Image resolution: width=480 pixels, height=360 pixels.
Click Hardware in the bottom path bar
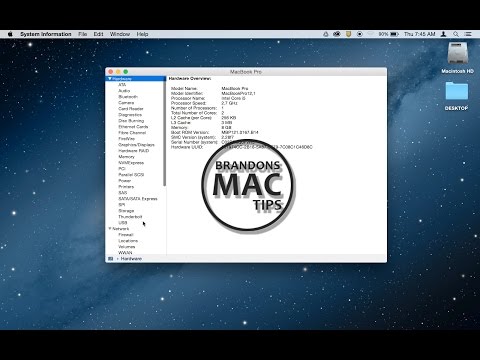click(131, 259)
